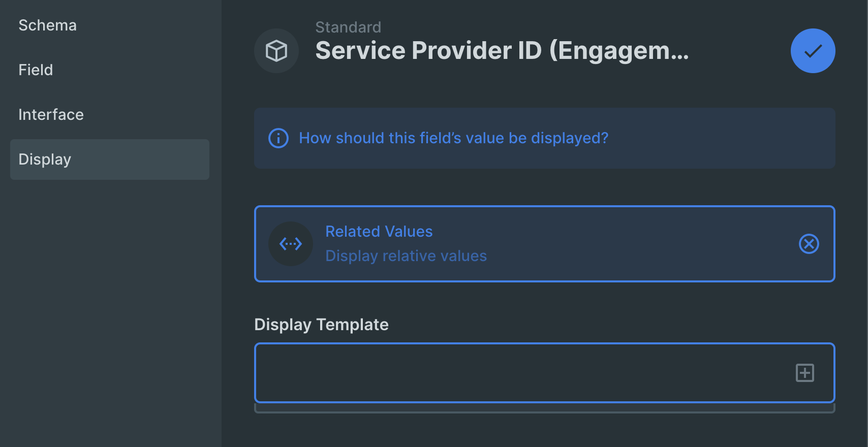Click the cube icon beside the field title
868x447 pixels.
(x=276, y=51)
